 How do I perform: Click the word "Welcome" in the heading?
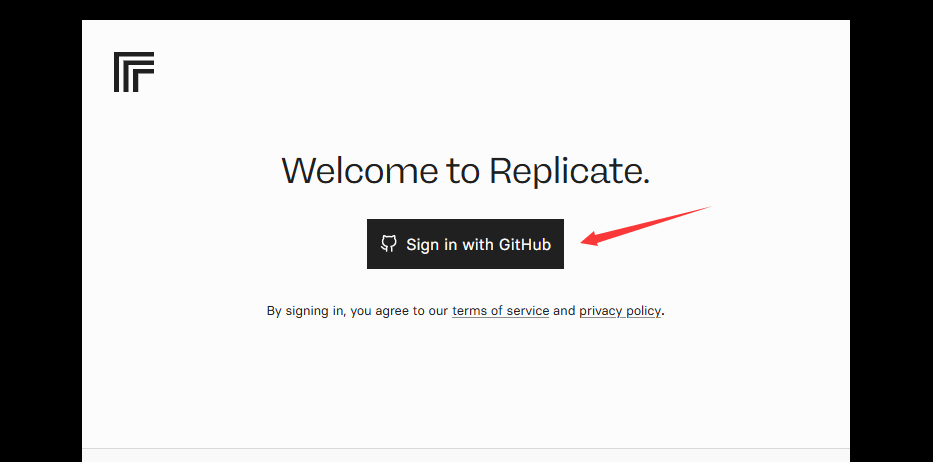click(360, 170)
